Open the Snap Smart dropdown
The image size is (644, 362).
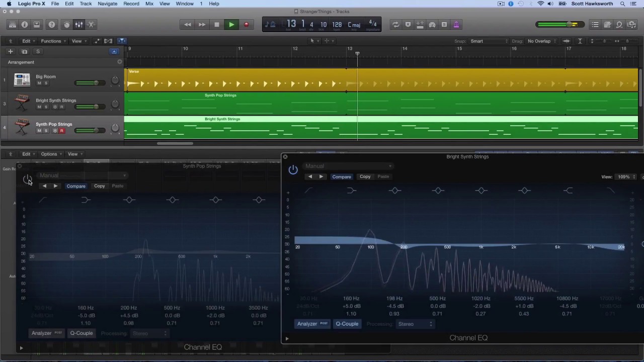(489, 41)
